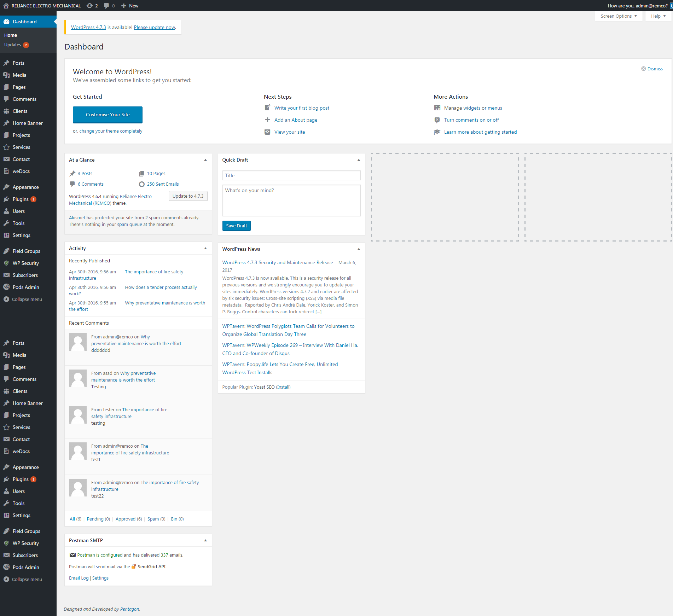Filter comments by Pending (0)

pos(98,519)
